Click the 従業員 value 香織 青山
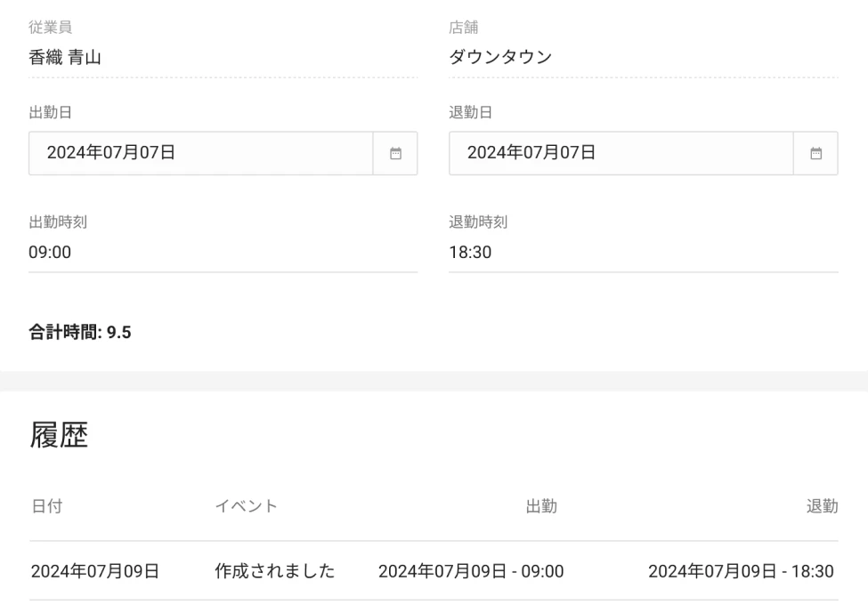 (65, 58)
